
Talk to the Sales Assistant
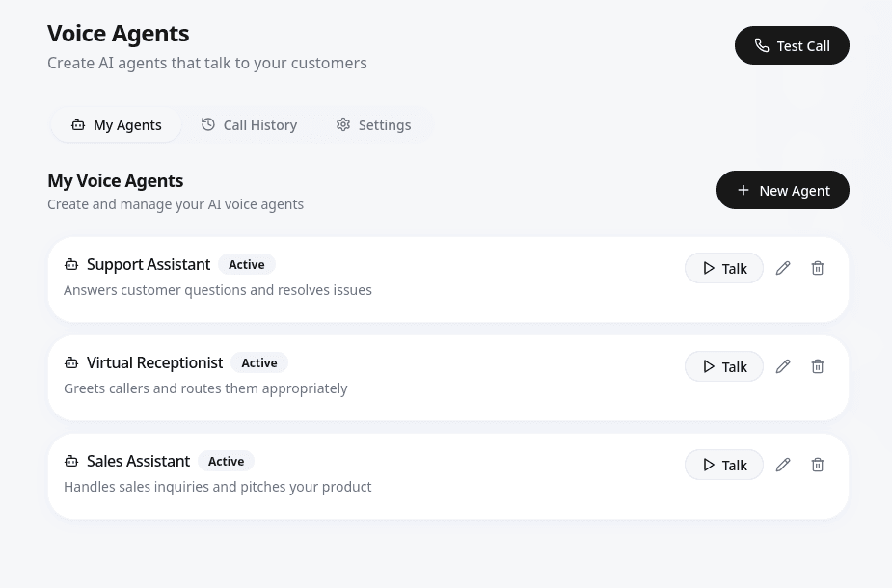724,465
